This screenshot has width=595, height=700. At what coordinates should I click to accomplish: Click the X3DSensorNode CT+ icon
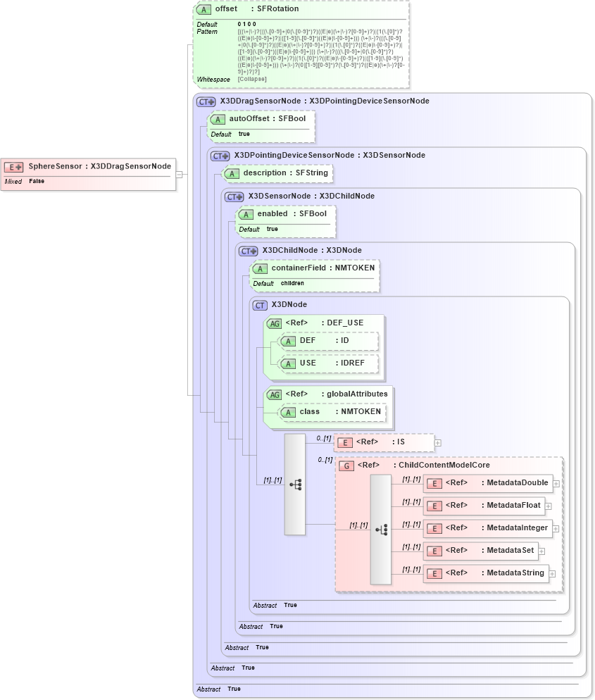[234, 197]
